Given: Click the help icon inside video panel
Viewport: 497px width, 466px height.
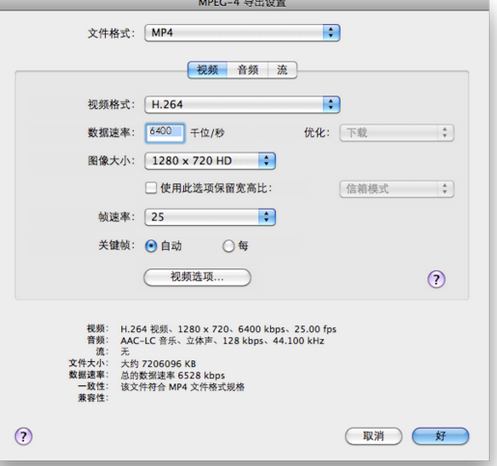Looking at the screenshot, I should click(436, 279).
